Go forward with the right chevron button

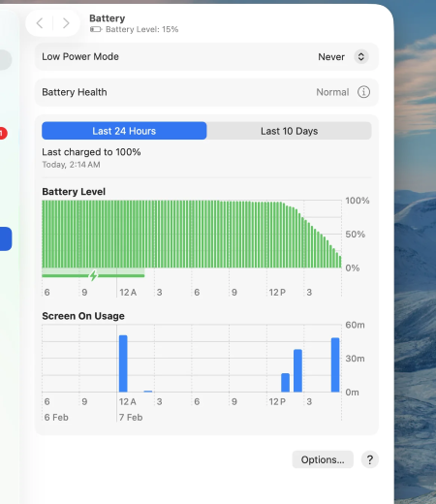click(66, 23)
